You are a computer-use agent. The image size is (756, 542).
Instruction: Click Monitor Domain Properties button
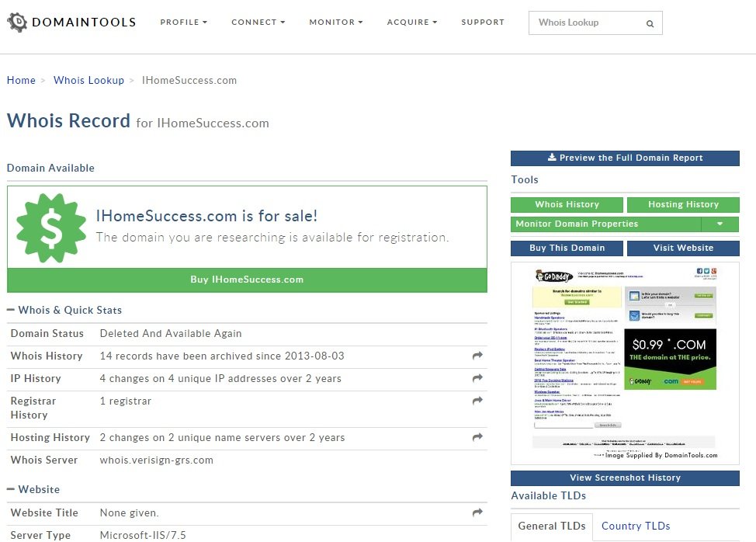(x=606, y=224)
